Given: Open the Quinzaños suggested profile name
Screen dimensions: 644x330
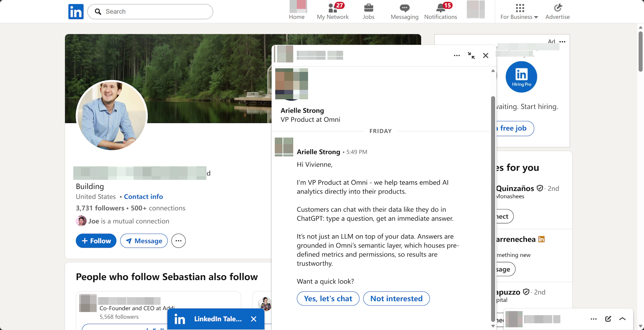Looking at the screenshot, I should tap(515, 188).
